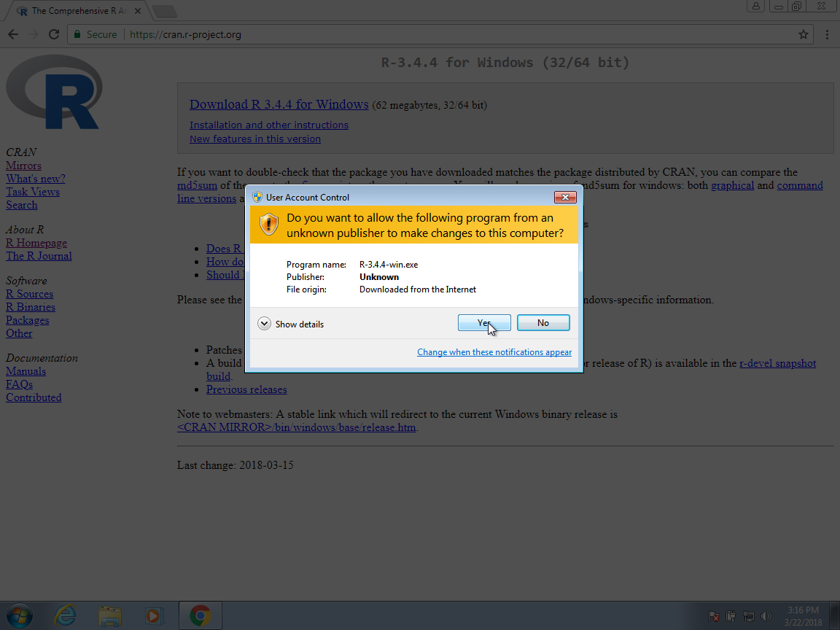Click the browser back arrow
This screenshot has width=840, height=630.
coord(13,34)
